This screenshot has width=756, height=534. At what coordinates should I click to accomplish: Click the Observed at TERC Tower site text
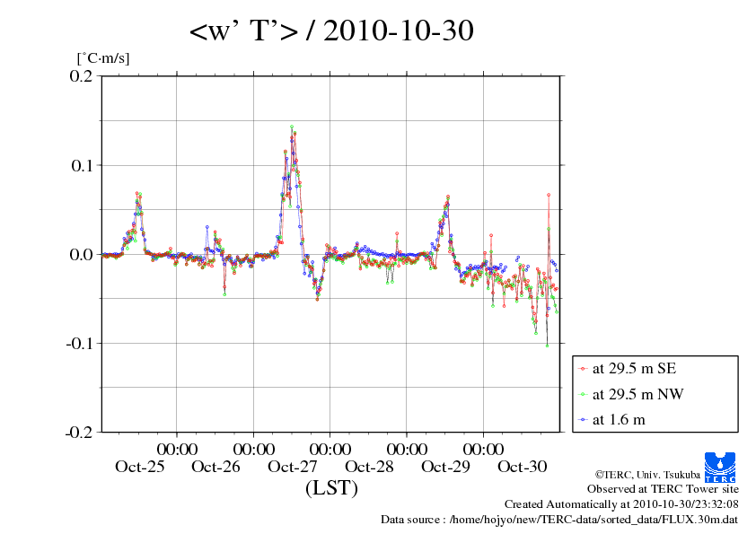tap(663, 489)
